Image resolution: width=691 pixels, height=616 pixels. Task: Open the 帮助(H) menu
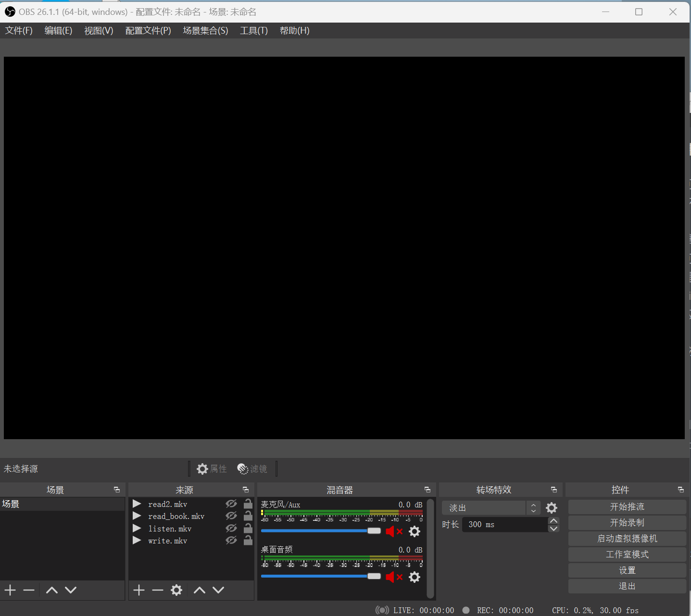[294, 31]
